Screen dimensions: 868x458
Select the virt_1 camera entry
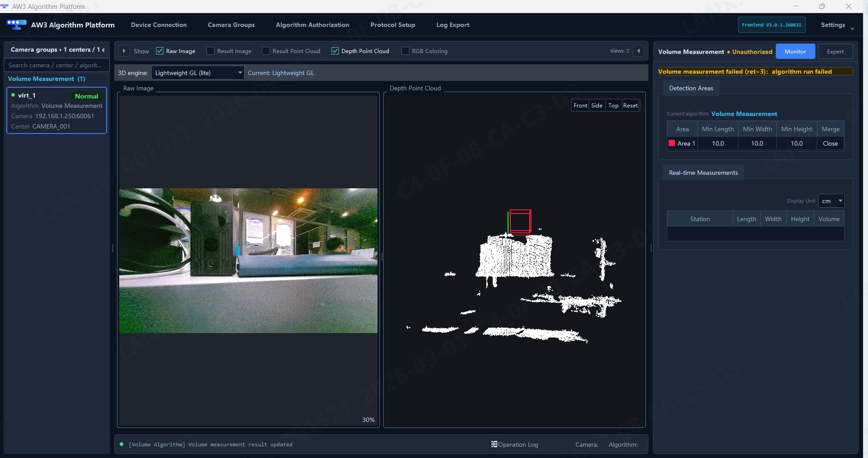(x=57, y=111)
